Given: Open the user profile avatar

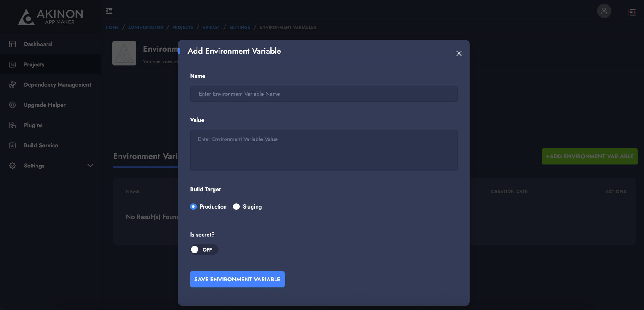Looking at the screenshot, I should pyautogui.click(x=604, y=11).
